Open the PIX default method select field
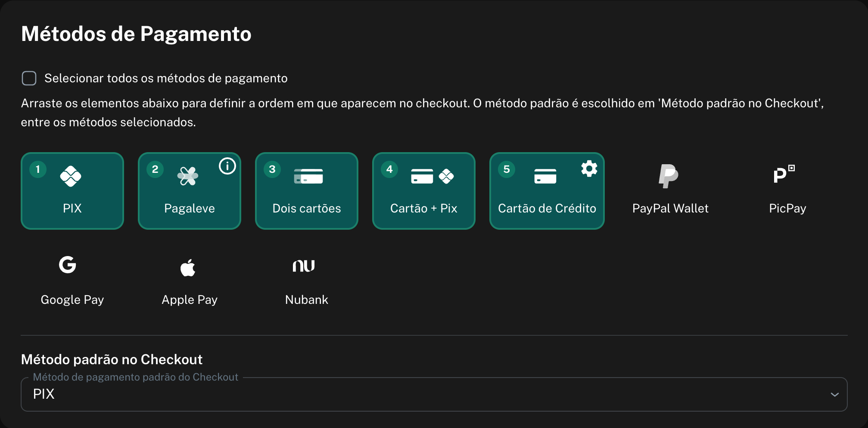868x428 pixels. (x=434, y=394)
